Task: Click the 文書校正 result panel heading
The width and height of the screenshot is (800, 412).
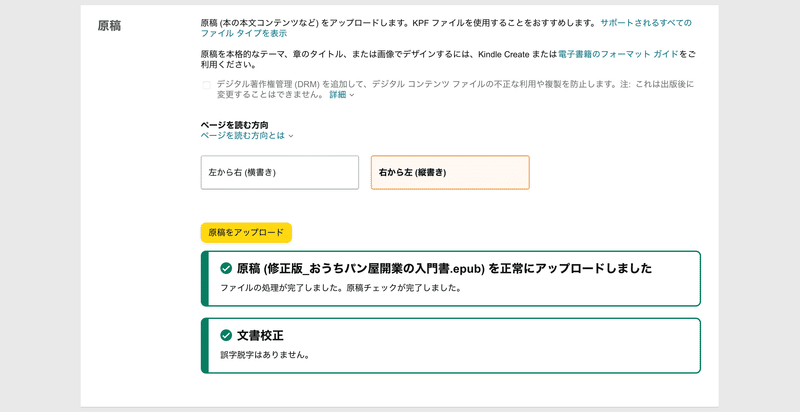Action: 260,336
